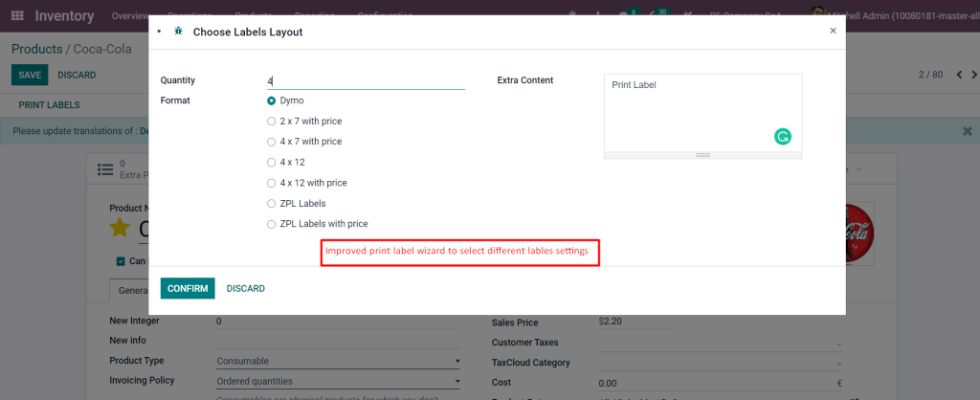980x400 pixels.
Task: Toggle the Can be Sold checkbox
Action: (x=121, y=261)
